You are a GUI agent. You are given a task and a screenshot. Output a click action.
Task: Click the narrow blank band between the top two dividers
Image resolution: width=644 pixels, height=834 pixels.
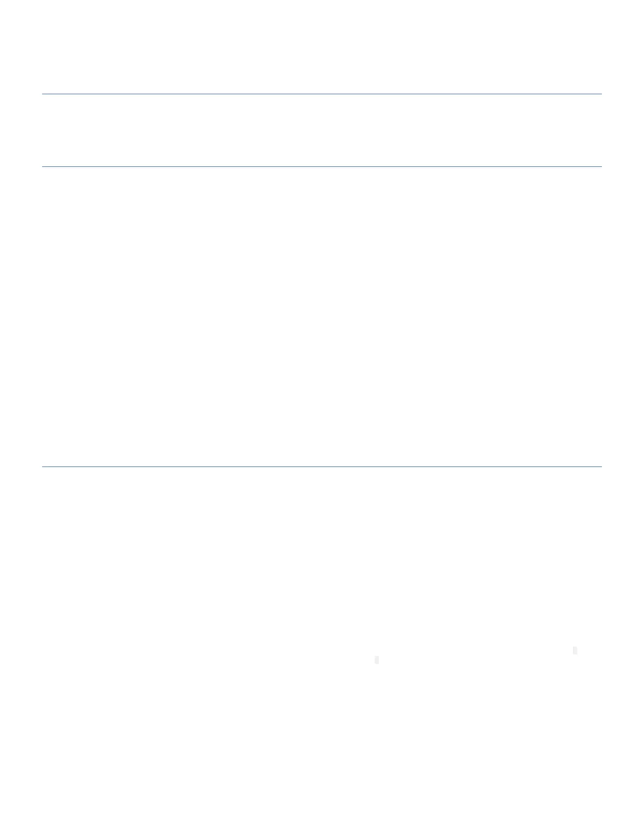pos(321,130)
